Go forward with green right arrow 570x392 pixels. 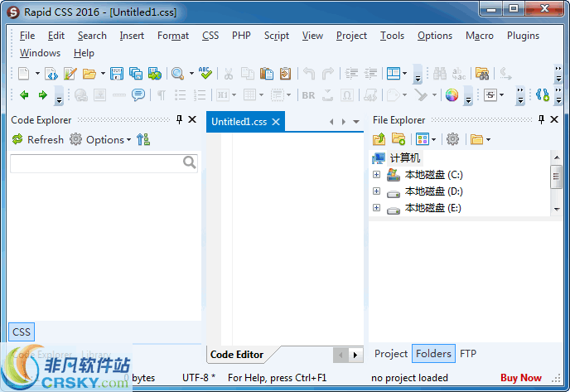tap(43, 95)
